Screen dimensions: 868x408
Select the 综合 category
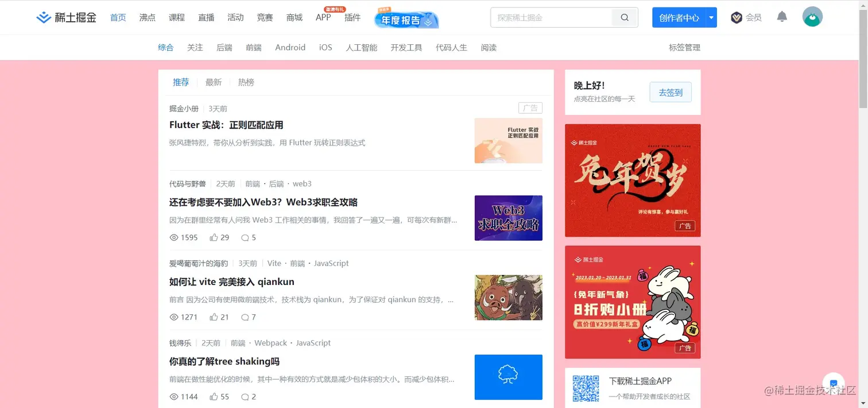pyautogui.click(x=166, y=47)
